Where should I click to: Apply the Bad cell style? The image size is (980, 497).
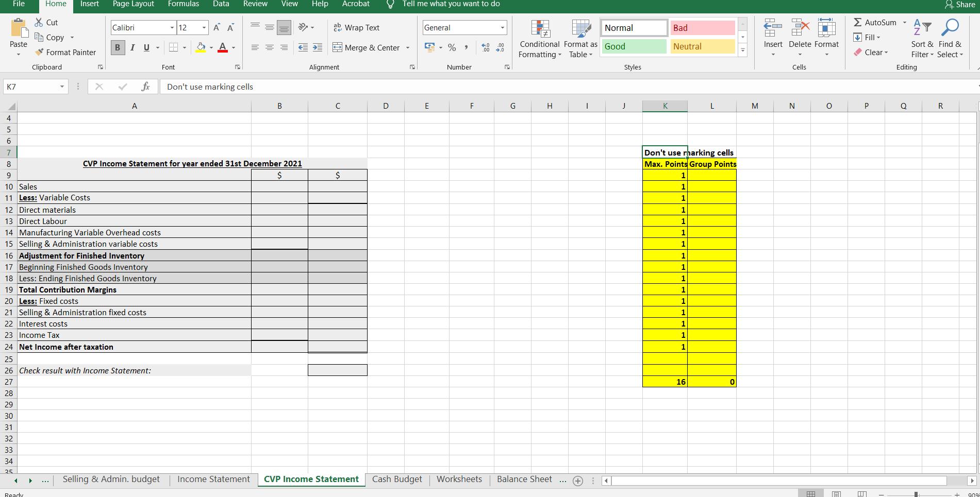click(x=702, y=28)
